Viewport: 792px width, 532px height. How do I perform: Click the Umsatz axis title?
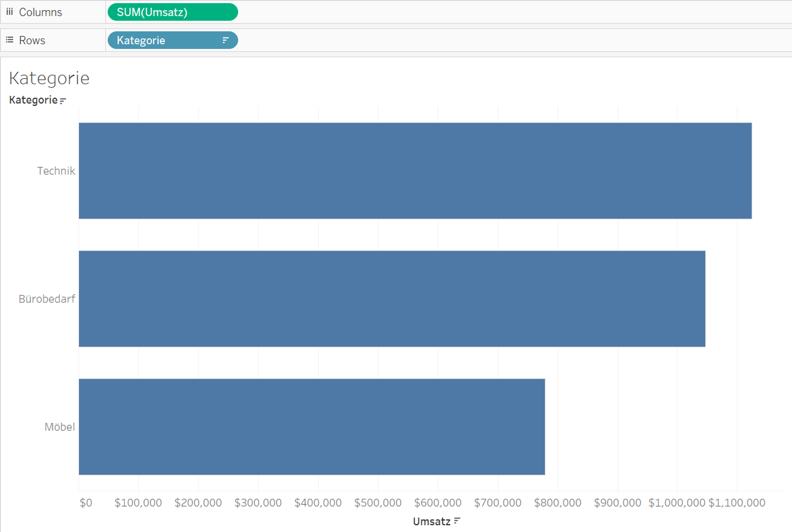tap(432, 521)
